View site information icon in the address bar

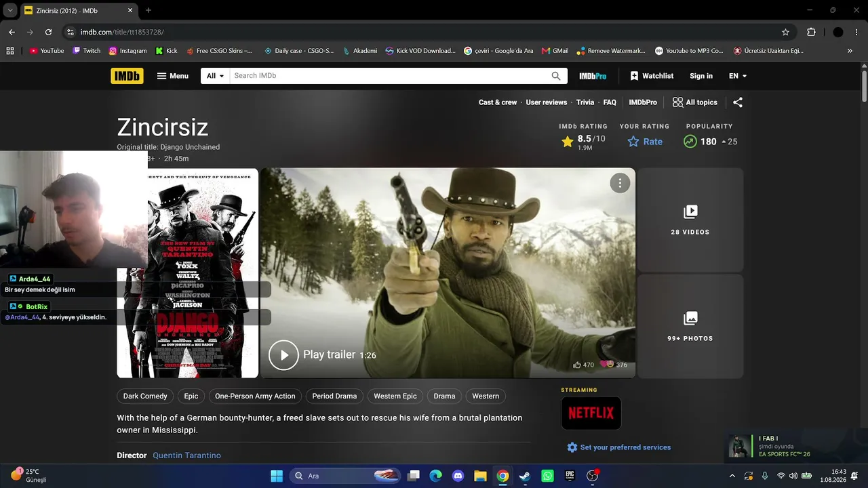click(x=70, y=32)
